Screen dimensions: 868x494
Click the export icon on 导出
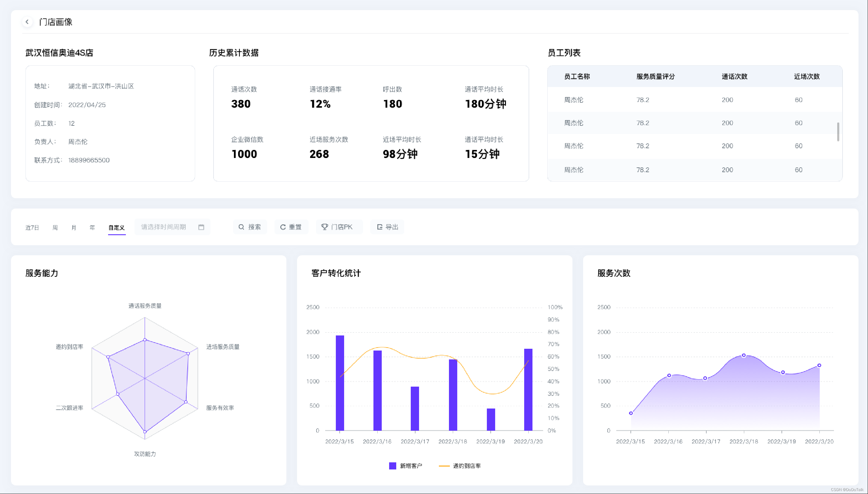tap(380, 227)
